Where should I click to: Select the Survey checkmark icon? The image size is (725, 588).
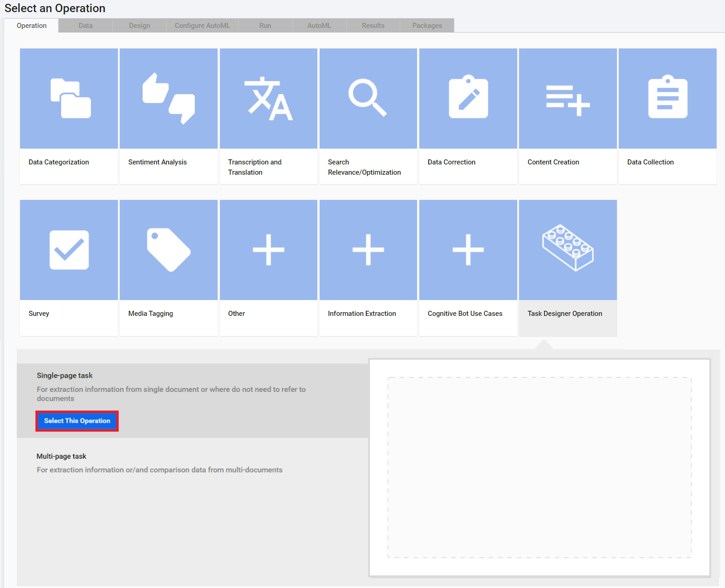[69, 250]
